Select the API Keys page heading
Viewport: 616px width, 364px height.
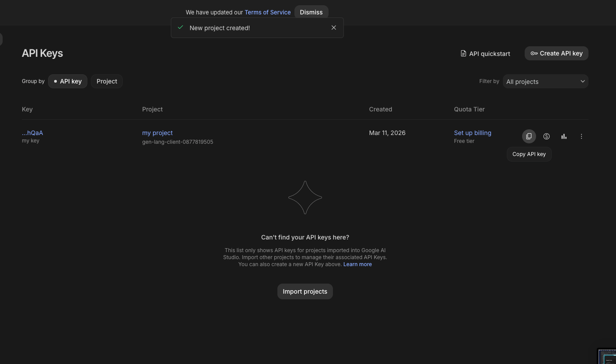(42, 53)
